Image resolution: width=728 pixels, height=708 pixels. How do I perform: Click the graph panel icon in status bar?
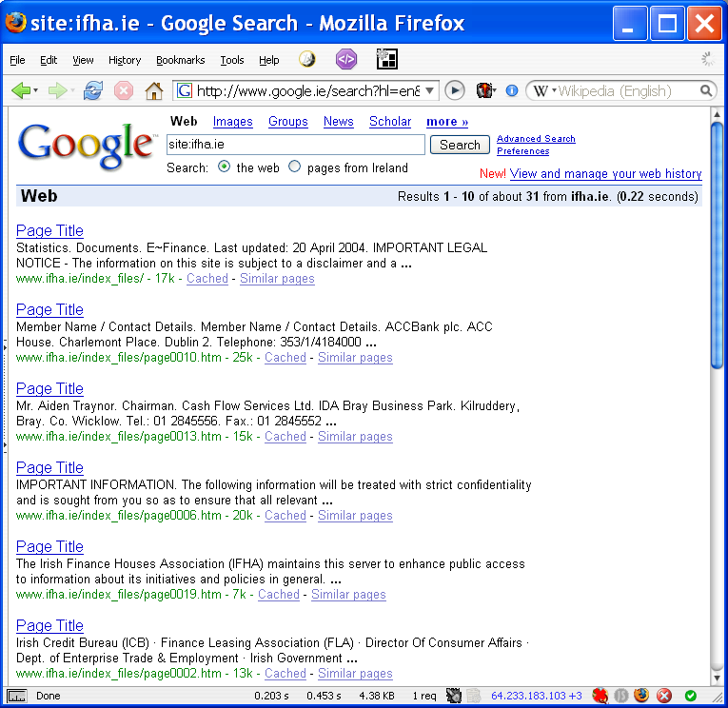click(x=17, y=696)
